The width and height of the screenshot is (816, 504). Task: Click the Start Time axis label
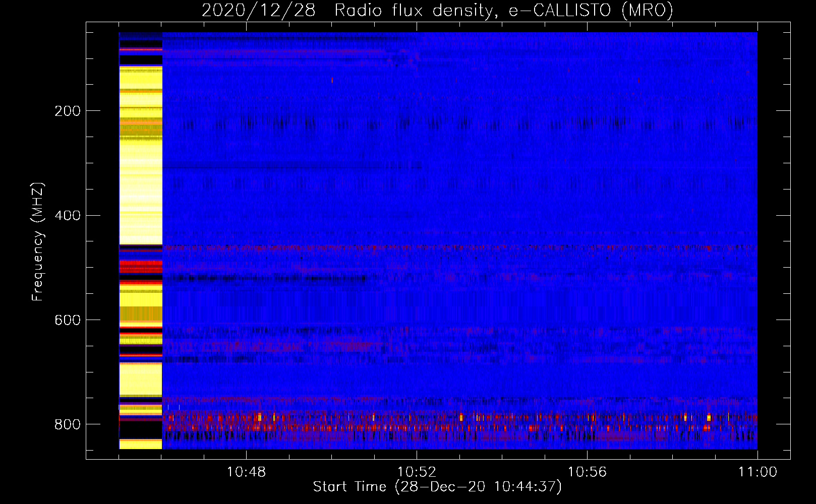coord(437,487)
